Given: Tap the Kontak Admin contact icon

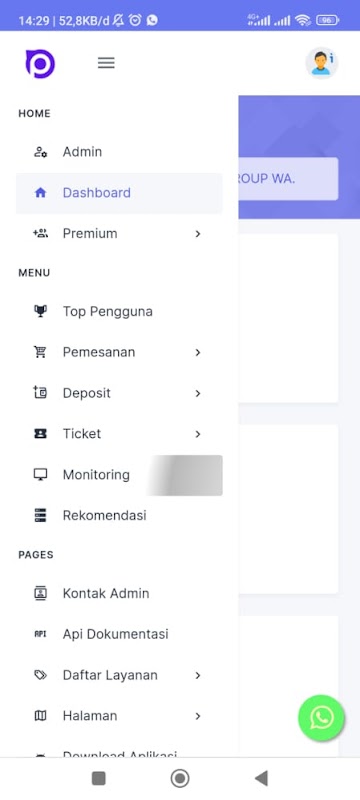Looking at the screenshot, I should click(40, 593).
